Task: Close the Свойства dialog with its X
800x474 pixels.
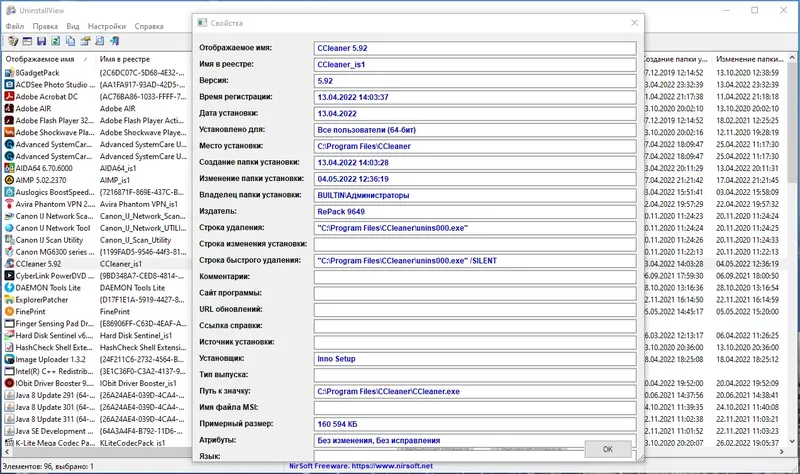Action: tap(634, 23)
